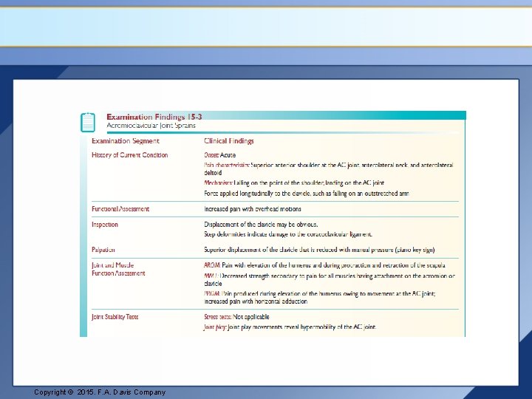Viewport: 532px width, 399px height.
Task: Click 'Joint and Muscle Function Assessment' label
Action: point(118,269)
